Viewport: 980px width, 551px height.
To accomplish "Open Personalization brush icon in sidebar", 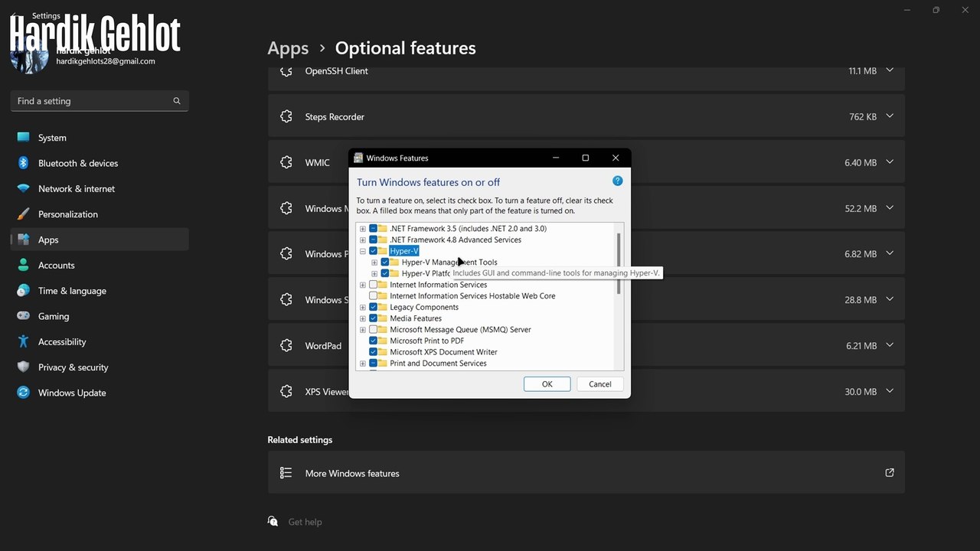I will 23,214.
